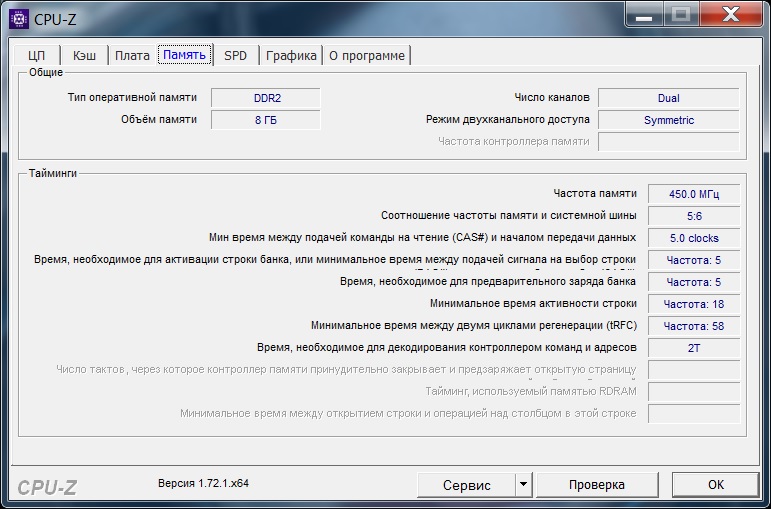Switch to the ЦП tab
This screenshot has height=509, width=771.
click(x=37, y=56)
